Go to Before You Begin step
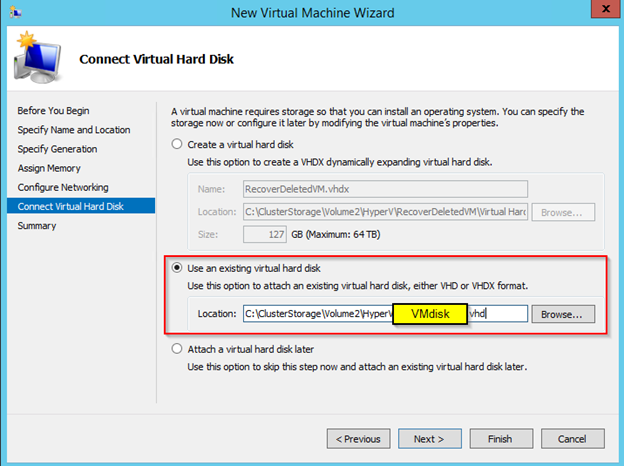 pyautogui.click(x=52, y=111)
